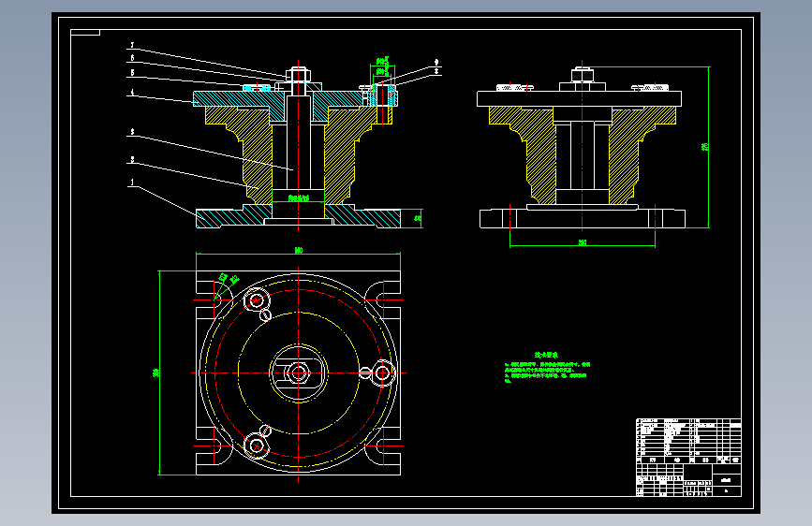Select part callout number 5 in section view

point(132,72)
